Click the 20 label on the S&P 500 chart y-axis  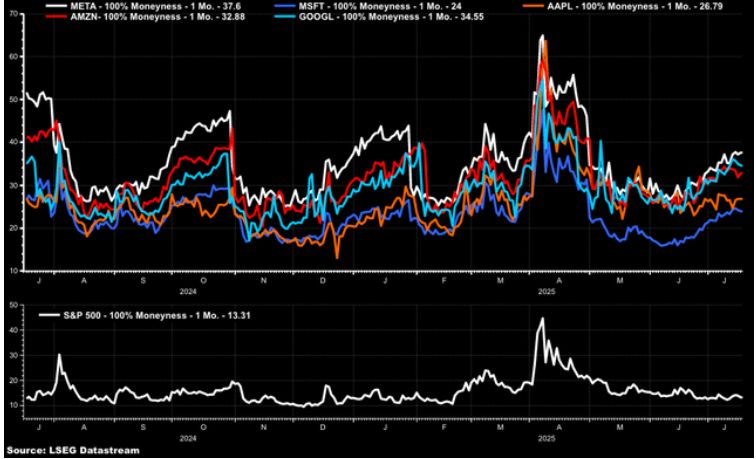point(14,380)
